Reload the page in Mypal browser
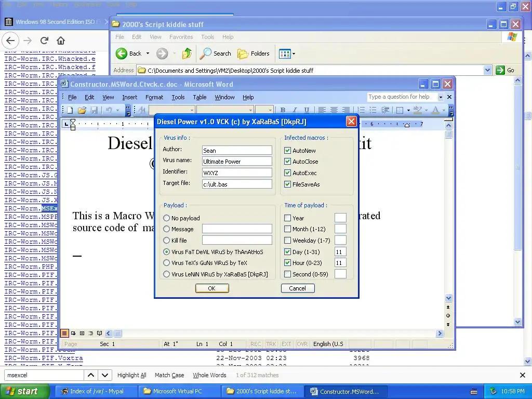 44,41
